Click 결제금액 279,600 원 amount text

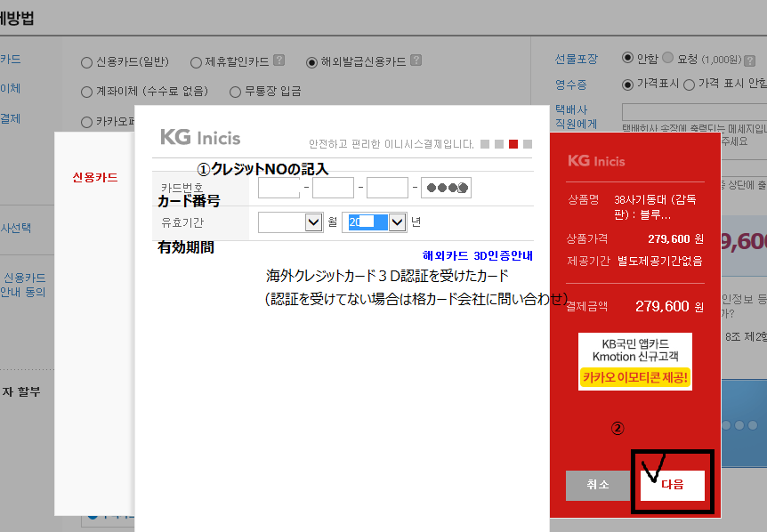point(669,307)
